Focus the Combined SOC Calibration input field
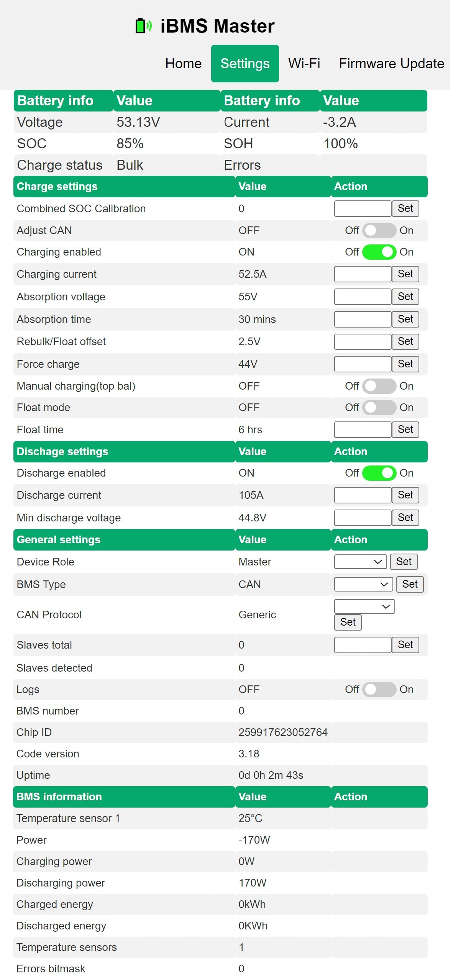 (362, 209)
